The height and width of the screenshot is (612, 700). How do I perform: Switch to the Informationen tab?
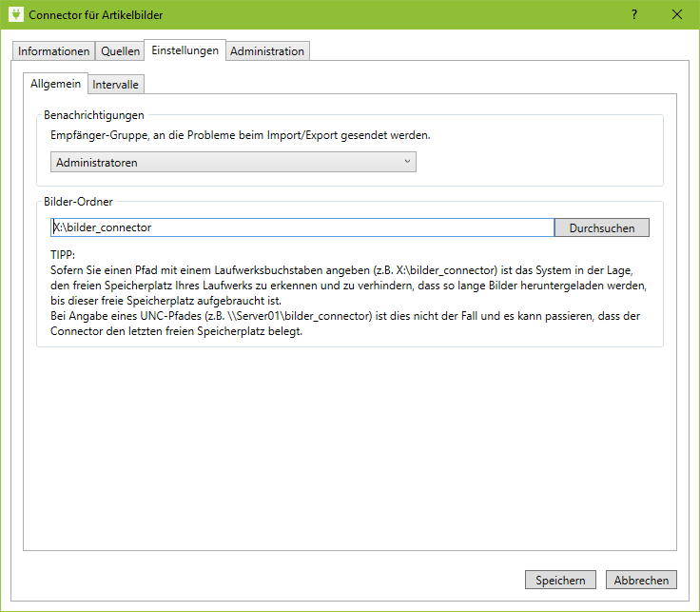pos(54,51)
